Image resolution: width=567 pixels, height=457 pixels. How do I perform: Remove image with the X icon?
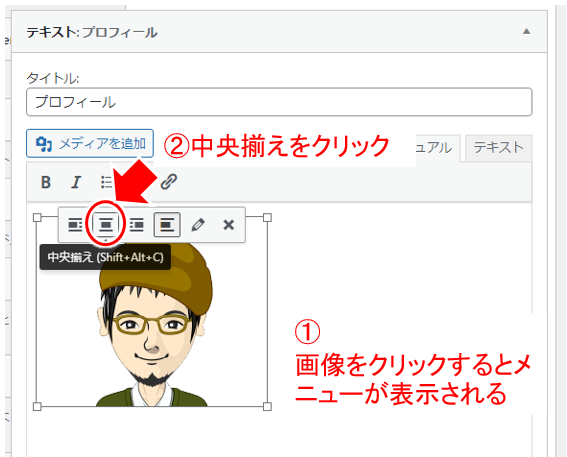point(229,225)
